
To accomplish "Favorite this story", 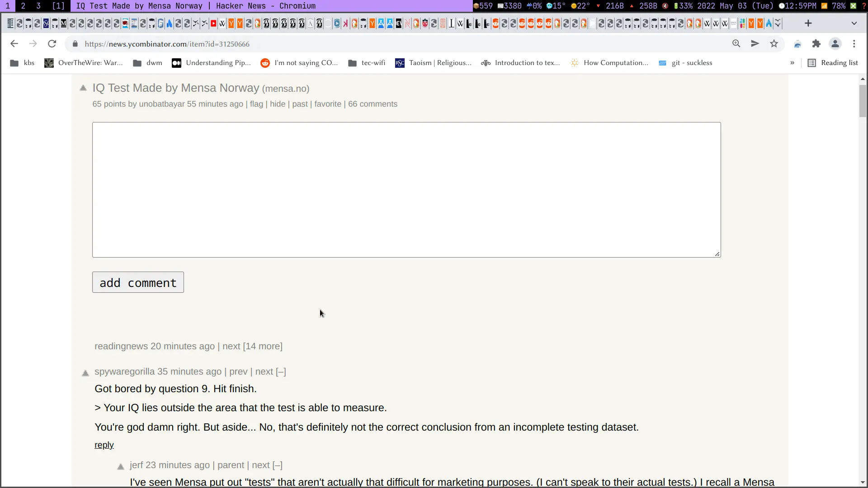I will point(328,104).
